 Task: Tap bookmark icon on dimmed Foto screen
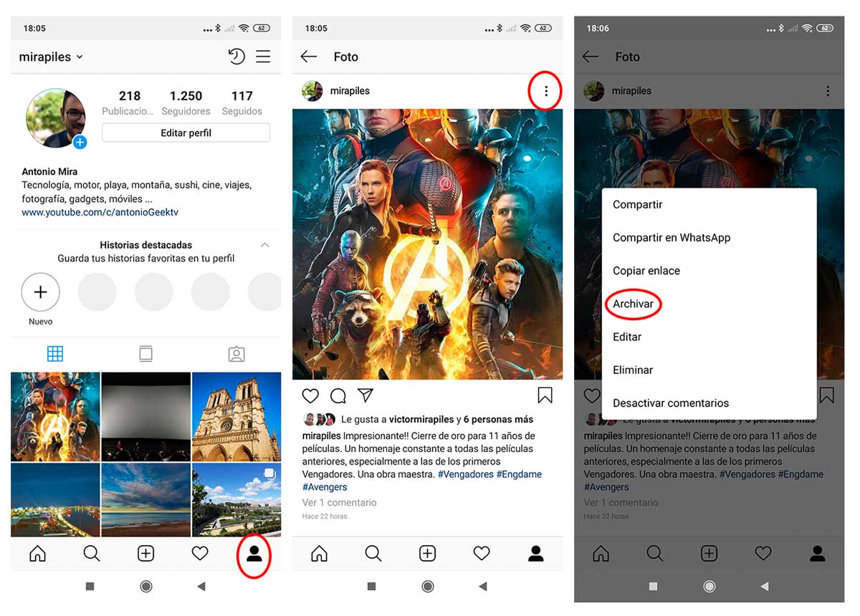pos(827,395)
